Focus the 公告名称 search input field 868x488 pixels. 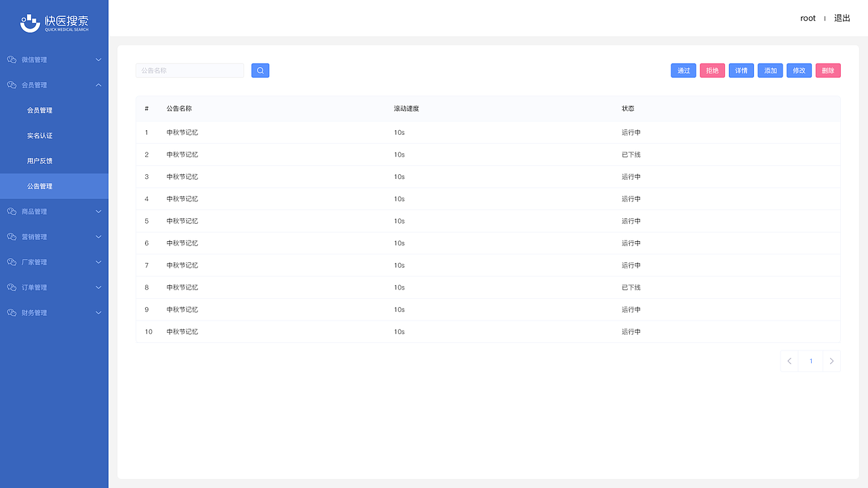190,70
